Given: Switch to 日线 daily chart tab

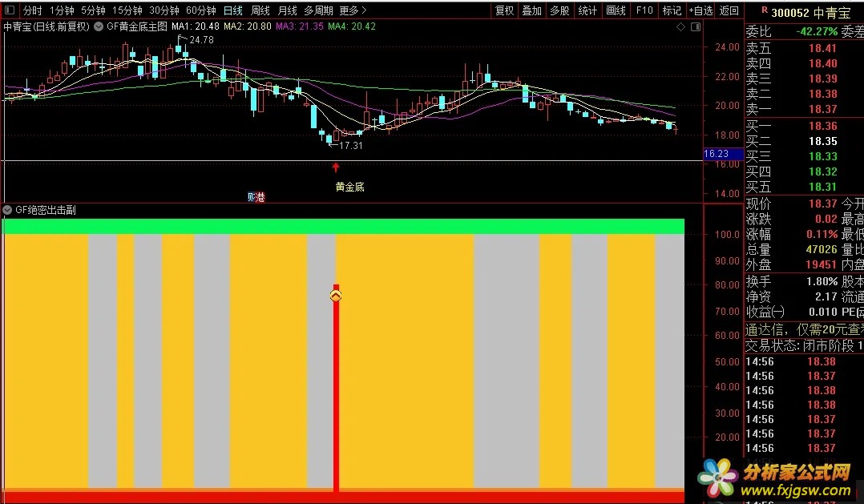Looking at the screenshot, I should point(233,10).
